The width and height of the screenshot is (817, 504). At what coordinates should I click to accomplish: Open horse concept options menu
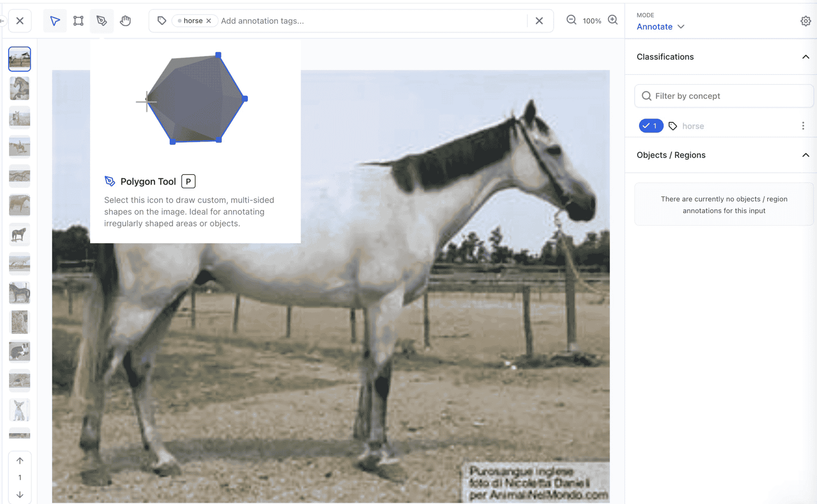pyautogui.click(x=803, y=126)
